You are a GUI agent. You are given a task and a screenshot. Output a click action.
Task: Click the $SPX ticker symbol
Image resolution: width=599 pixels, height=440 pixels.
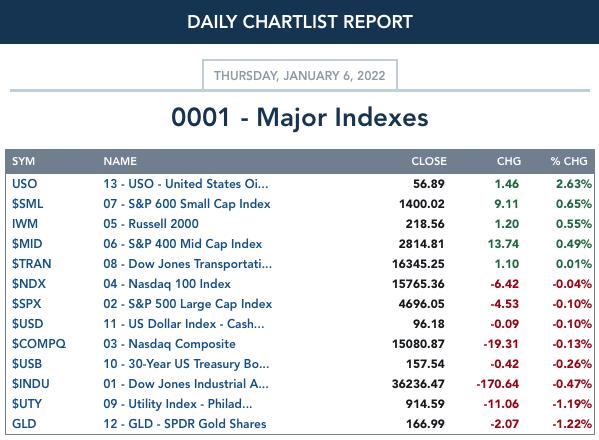(x=26, y=304)
